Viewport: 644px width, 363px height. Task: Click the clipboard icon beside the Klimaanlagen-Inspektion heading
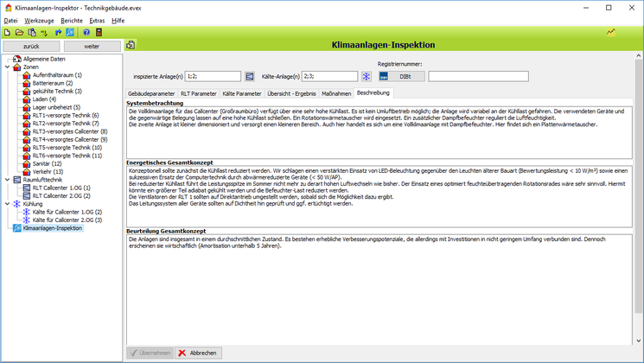131,45
